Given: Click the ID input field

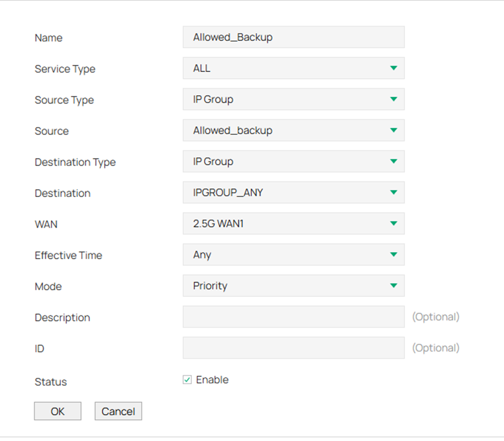Looking at the screenshot, I should click(x=294, y=348).
